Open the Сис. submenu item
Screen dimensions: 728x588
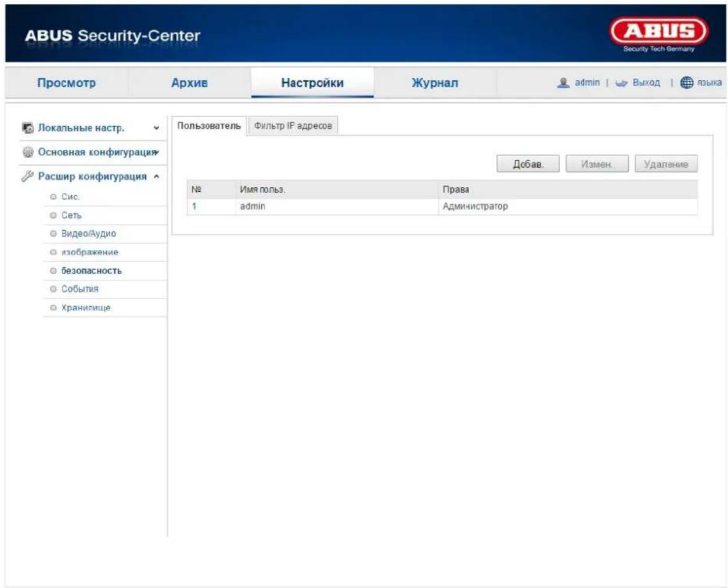[x=70, y=197]
